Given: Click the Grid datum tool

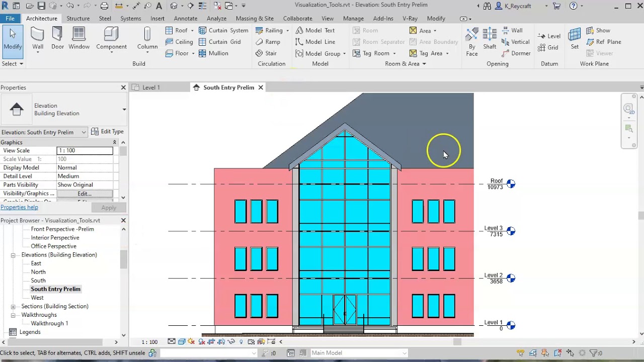Looking at the screenshot, I should (548, 48).
